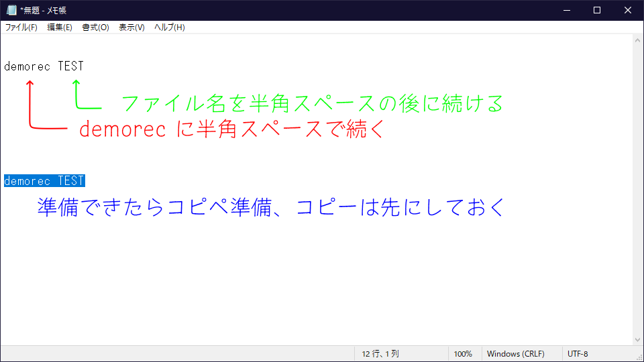Viewport: 644px width, 362px height.
Task: Click the 100% zoom status entry
Action: pyautogui.click(x=463, y=354)
